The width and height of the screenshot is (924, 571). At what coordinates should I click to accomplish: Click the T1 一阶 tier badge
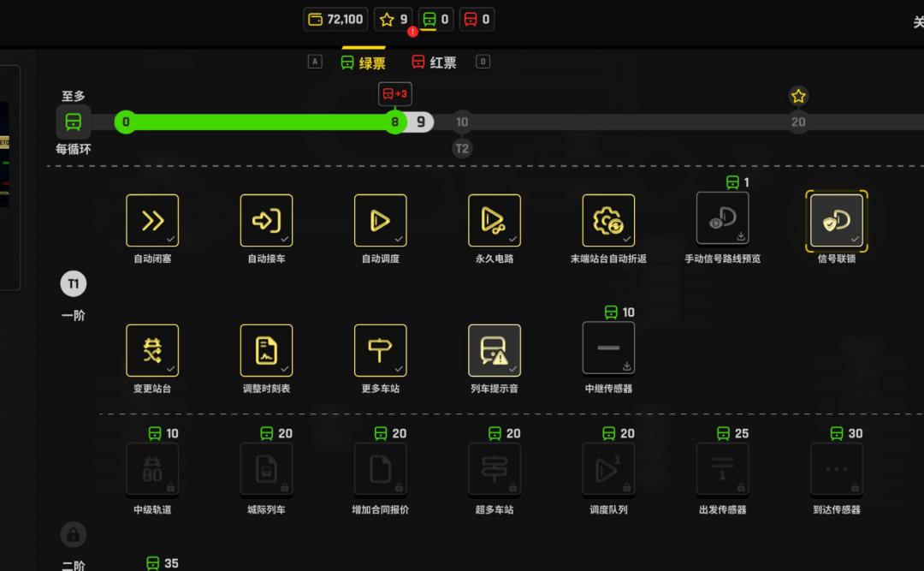pyautogui.click(x=74, y=284)
